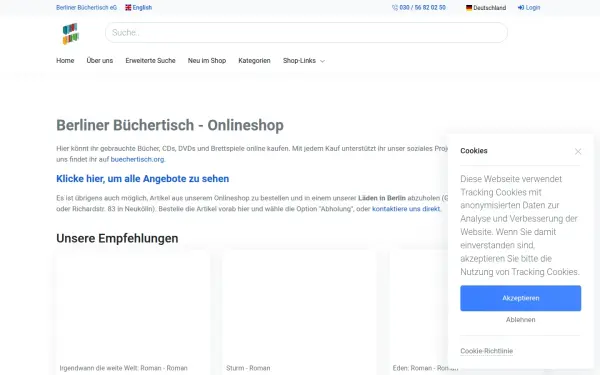Go to Home menu item
Image resolution: width=600 pixels, height=375 pixels.
65,60
